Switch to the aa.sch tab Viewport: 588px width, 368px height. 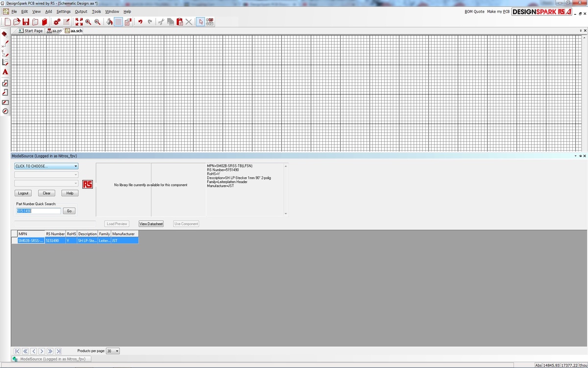tap(74, 30)
